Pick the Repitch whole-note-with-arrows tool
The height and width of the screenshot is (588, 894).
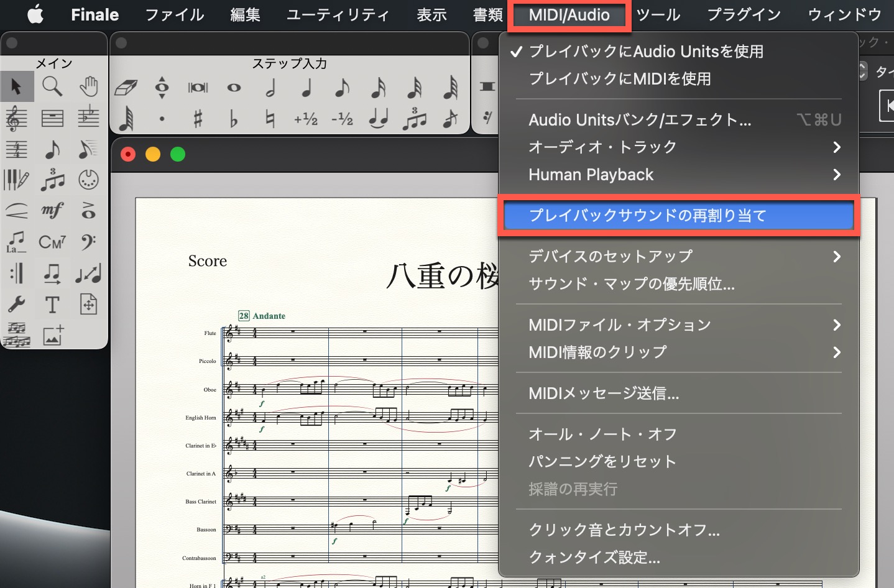tap(162, 88)
